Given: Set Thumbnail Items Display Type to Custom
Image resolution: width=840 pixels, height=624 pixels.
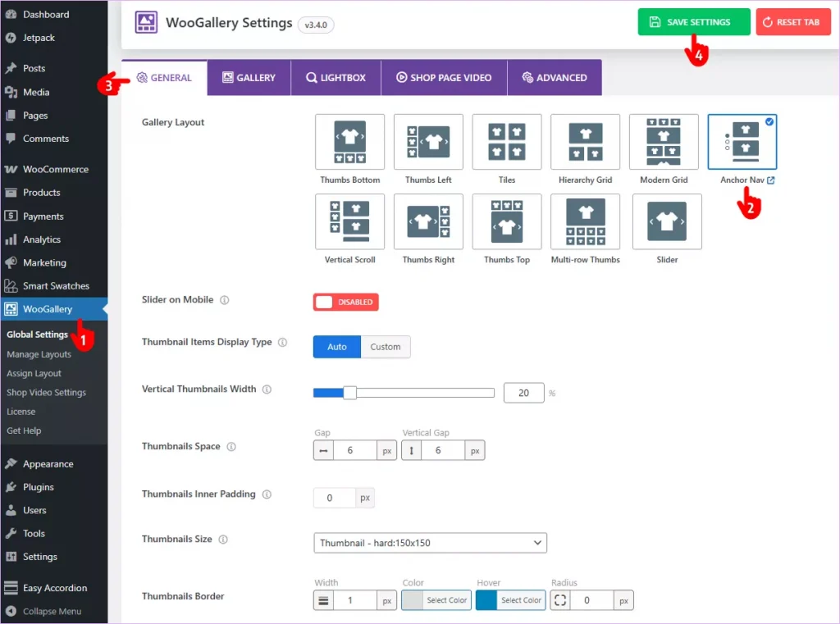Looking at the screenshot, I should [x=386, y=347].
